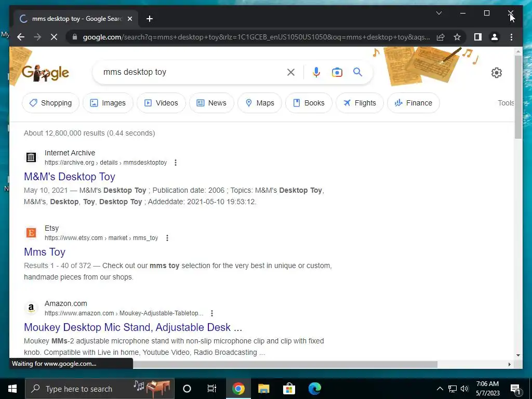Open tab search dropdown arrow
The width and height of the screenshot is (532, 399).
438,13
